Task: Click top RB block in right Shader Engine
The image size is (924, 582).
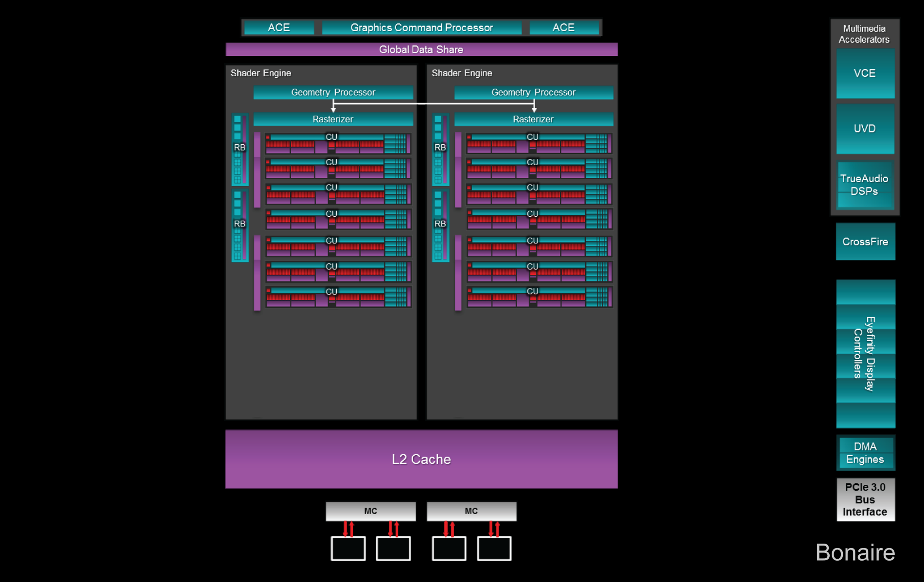Action: (x=440, y=149)
